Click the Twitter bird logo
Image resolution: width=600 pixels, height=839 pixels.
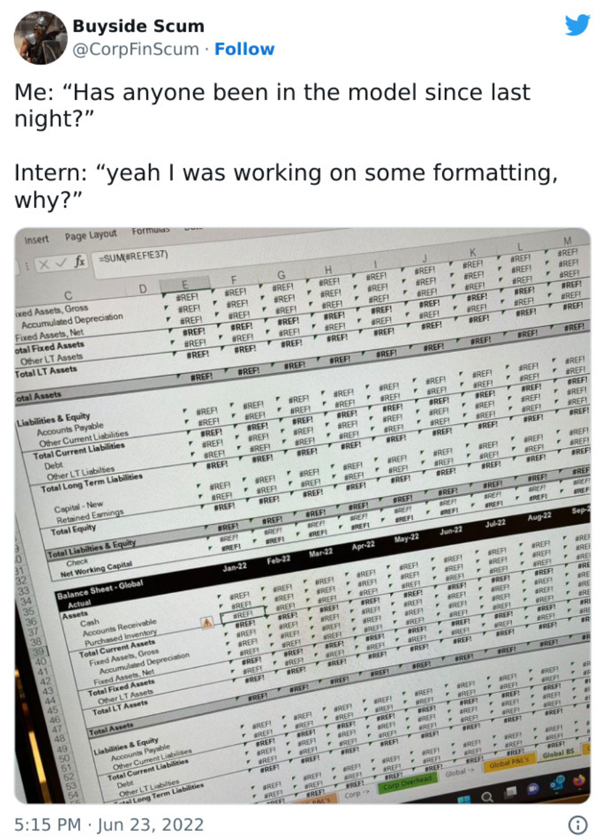pos(578,27)
